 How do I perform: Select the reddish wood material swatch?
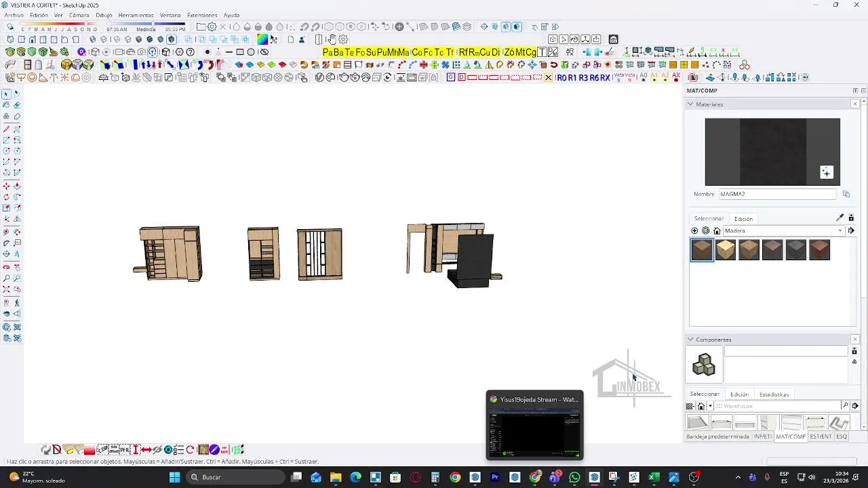coord(819,250)
